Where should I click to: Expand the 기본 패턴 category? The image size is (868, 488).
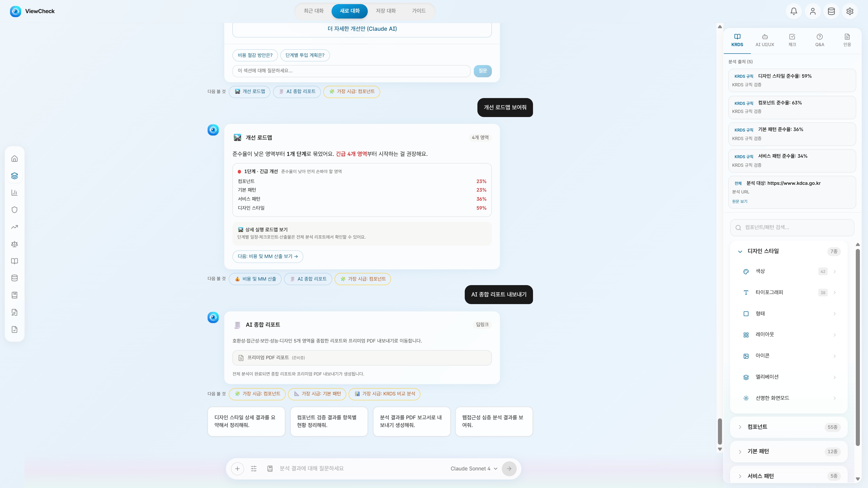(x=788, y=452)
